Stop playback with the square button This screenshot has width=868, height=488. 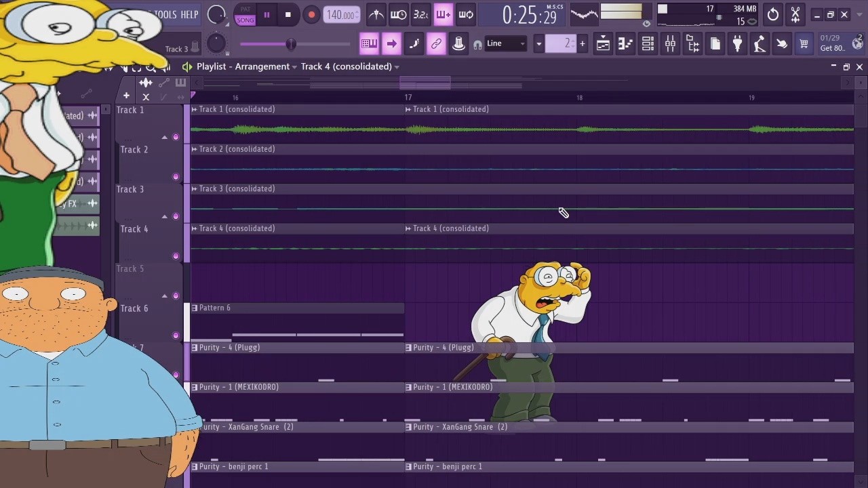(288, 14)
